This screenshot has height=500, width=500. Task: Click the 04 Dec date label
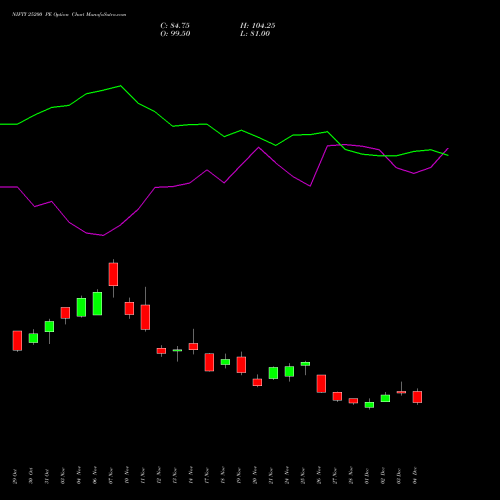coord(415,476)
